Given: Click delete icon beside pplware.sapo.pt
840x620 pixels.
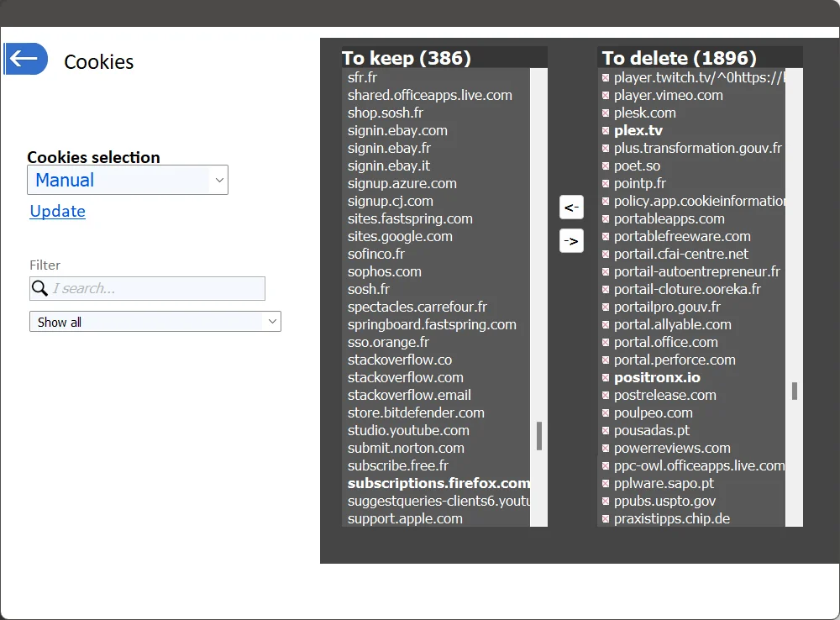Looking at the screenshot, I should tap(606, 484).
